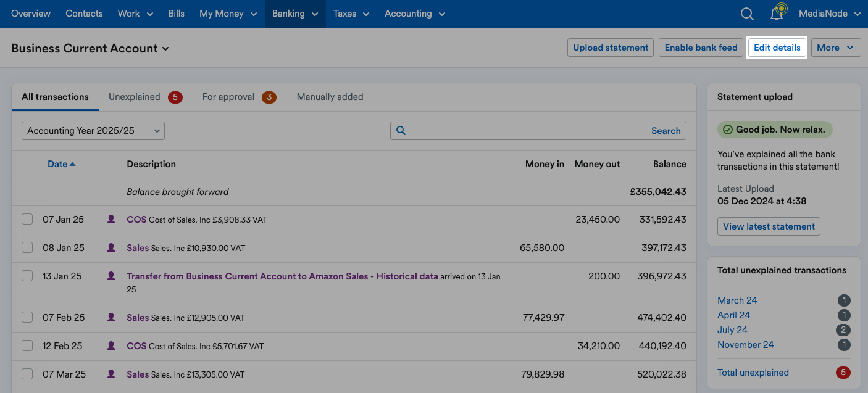This screenshot has width=868, height=393.
Task: Click the person icon on the 07 Jan 25 row
Action: coord(111,219)
